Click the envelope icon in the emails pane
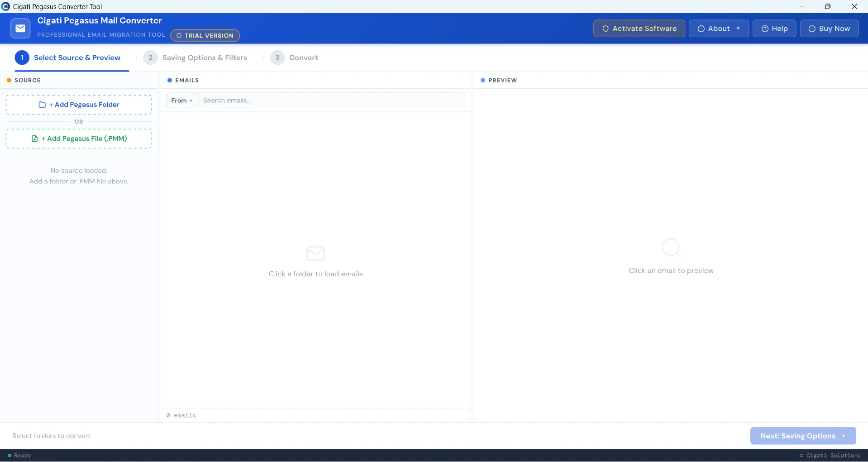Image resolution: width=868 pixels, height=462 pixels. pos(316,254)
